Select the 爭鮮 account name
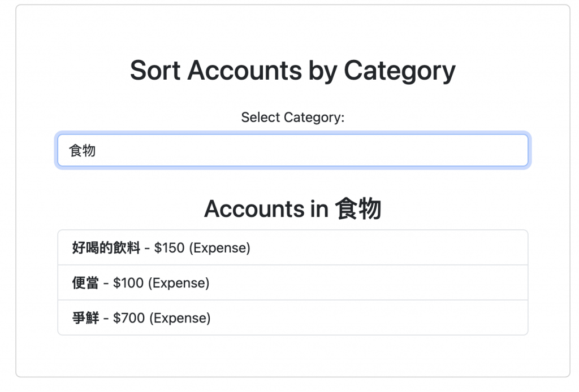 click(x=86, y=318)
